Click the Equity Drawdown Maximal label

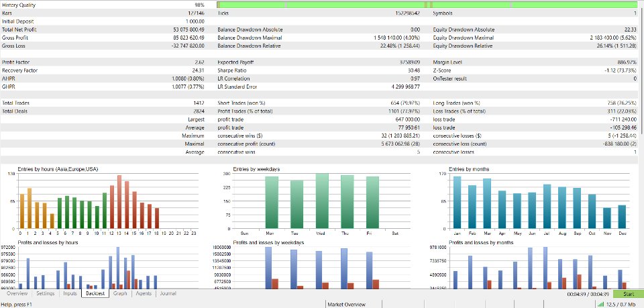pos(464,38)
